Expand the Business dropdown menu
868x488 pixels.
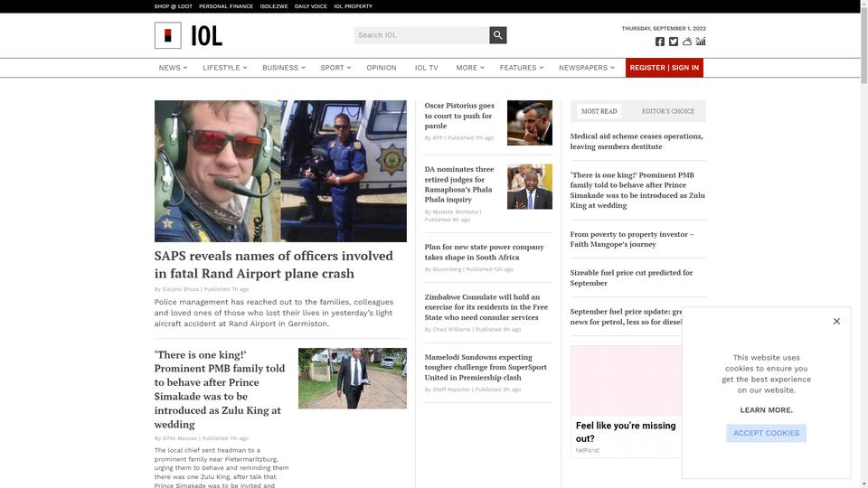point(283,68)
